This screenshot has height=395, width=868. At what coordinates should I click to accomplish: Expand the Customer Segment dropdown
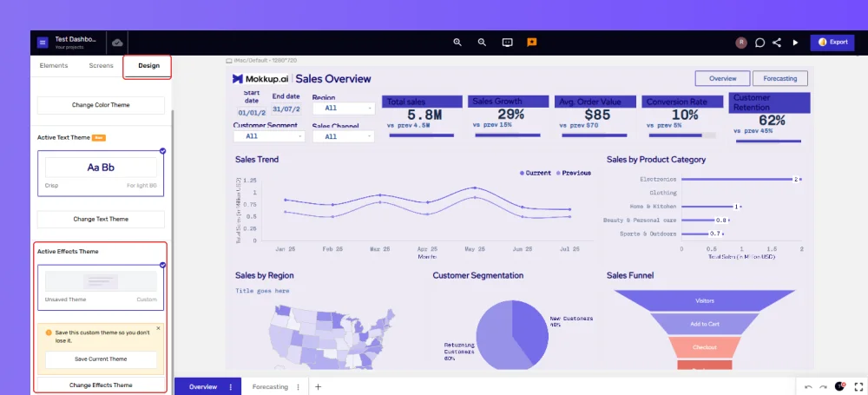(x=269, y=135)
